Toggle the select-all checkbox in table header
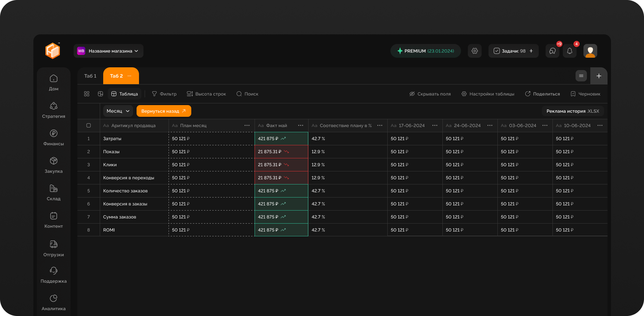This screenshot has width=644, height=316. 88,125
